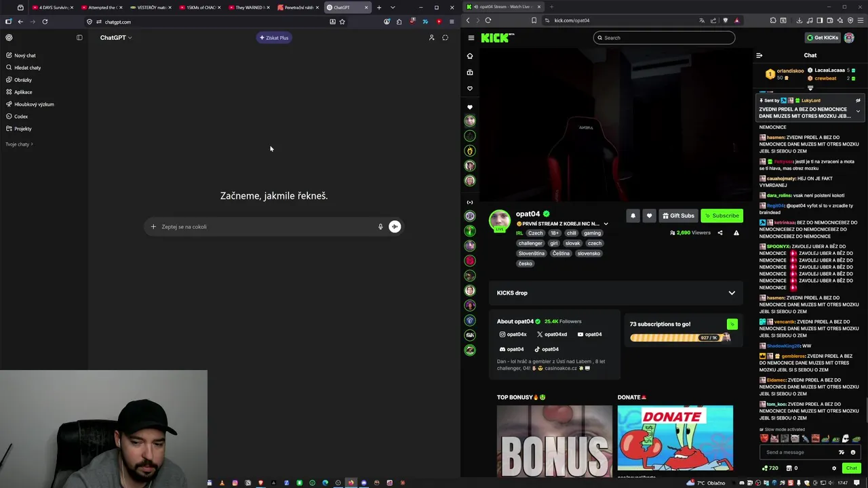Send message with green Chat button
Viewport: 868px width, 488px height.
(x=851, y=468)
